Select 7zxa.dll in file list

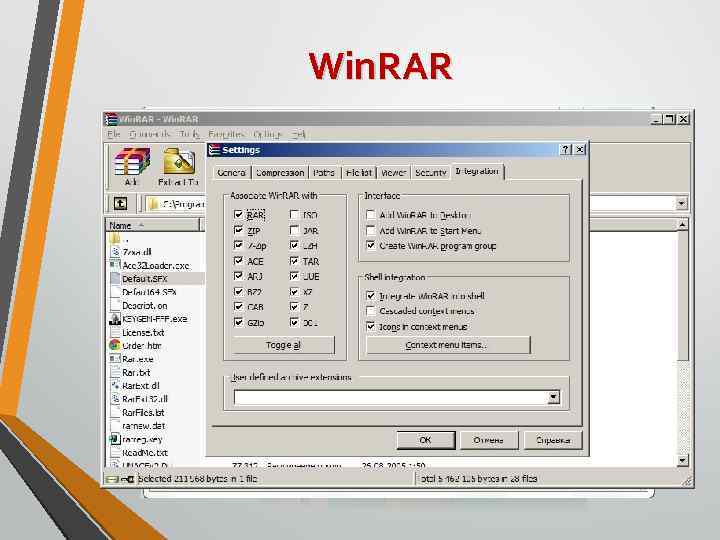[x=137, y=252]
